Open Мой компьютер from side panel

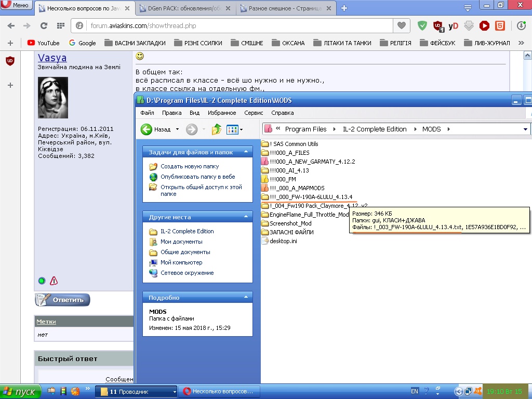tap(181, 262)
